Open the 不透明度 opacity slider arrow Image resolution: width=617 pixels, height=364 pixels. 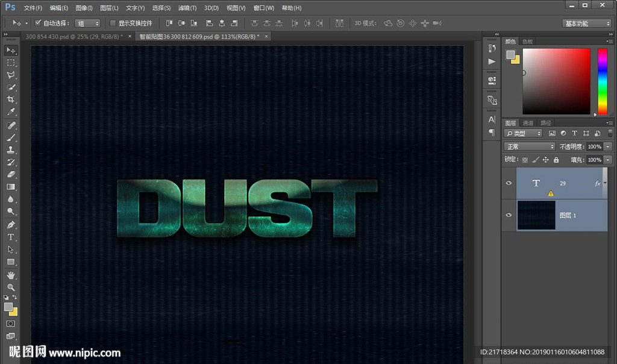pos(608,146)
